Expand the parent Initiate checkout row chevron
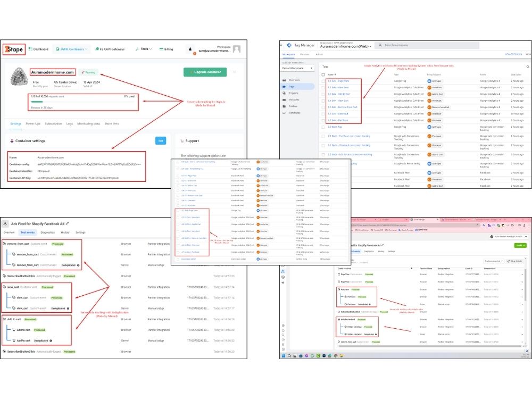The width and height of the screenshot is (532, 399). coord(522,320)
